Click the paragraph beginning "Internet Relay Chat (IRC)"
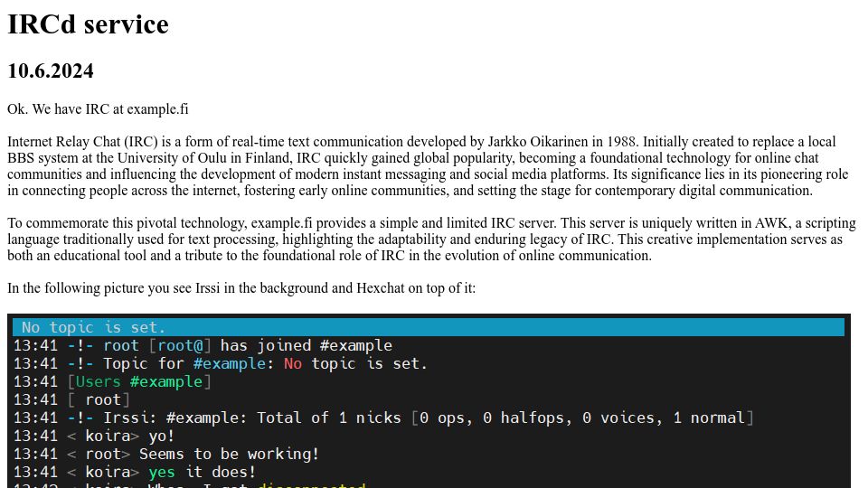Viewport: 868px width, 488px height. click(428, 166)
